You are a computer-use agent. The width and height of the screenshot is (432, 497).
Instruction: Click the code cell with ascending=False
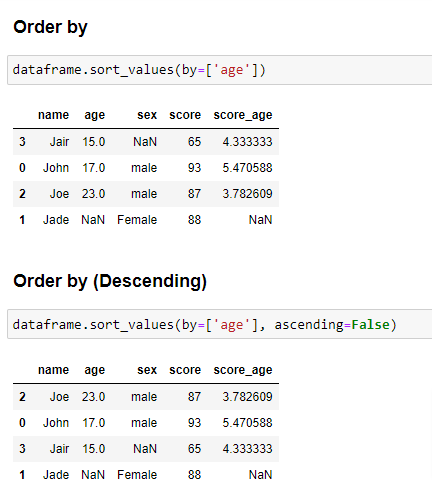coord(220,325)
